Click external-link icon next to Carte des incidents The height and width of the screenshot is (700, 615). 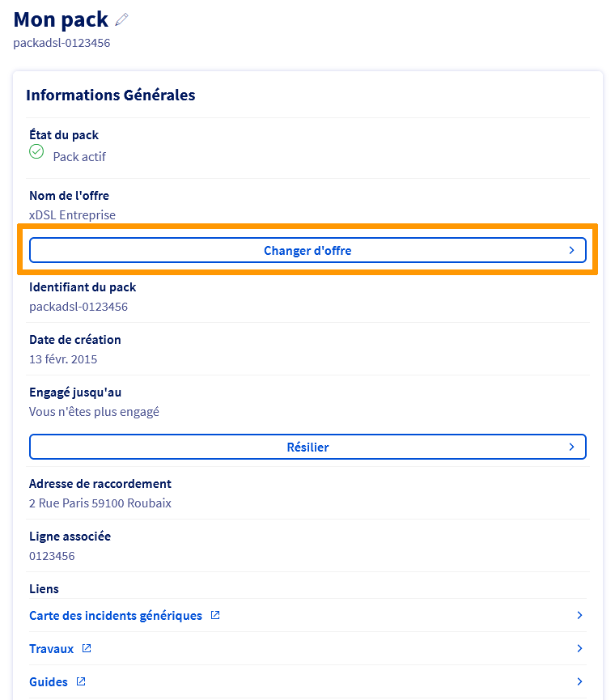[215, 615]
